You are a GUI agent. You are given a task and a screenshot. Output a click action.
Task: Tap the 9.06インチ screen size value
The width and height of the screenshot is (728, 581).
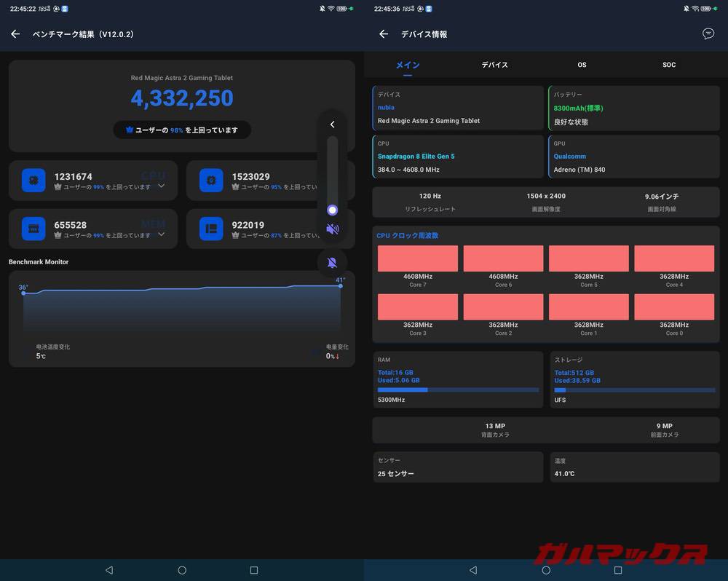point(662,197)
